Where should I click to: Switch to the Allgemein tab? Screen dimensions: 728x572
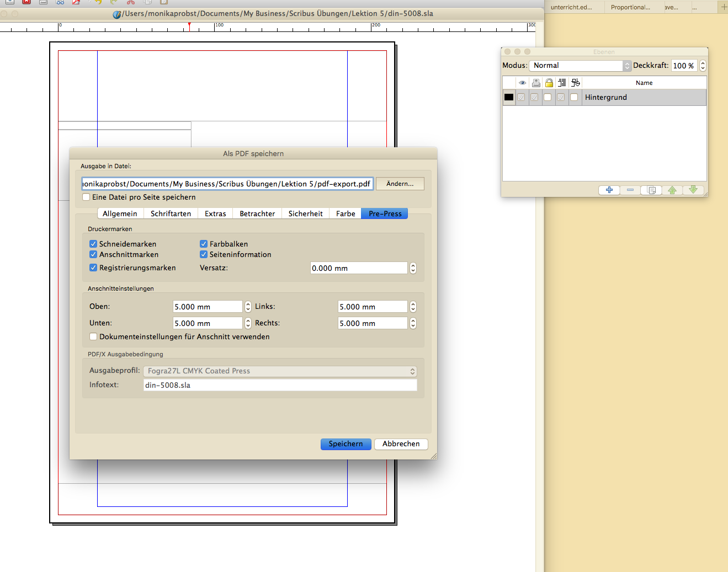(x=120, y=213)
